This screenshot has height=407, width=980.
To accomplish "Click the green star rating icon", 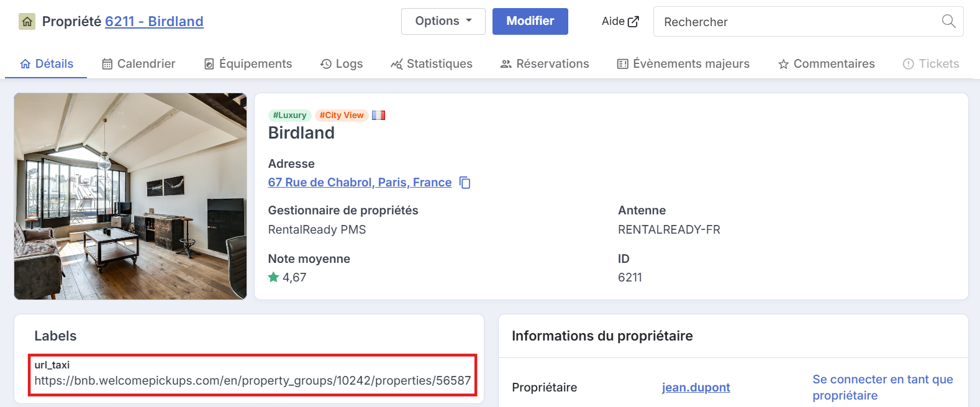I will [273, 277].
